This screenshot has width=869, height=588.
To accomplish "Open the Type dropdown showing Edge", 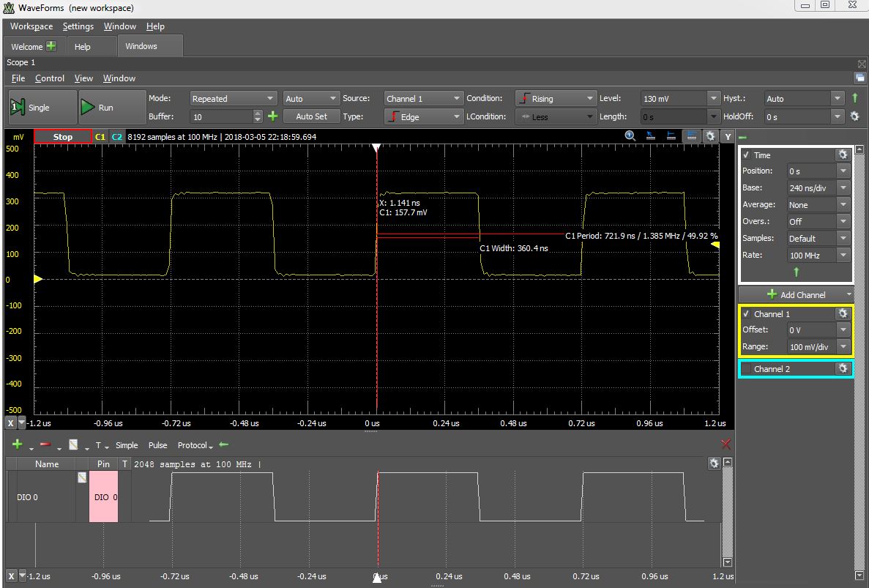I will 423,116.
